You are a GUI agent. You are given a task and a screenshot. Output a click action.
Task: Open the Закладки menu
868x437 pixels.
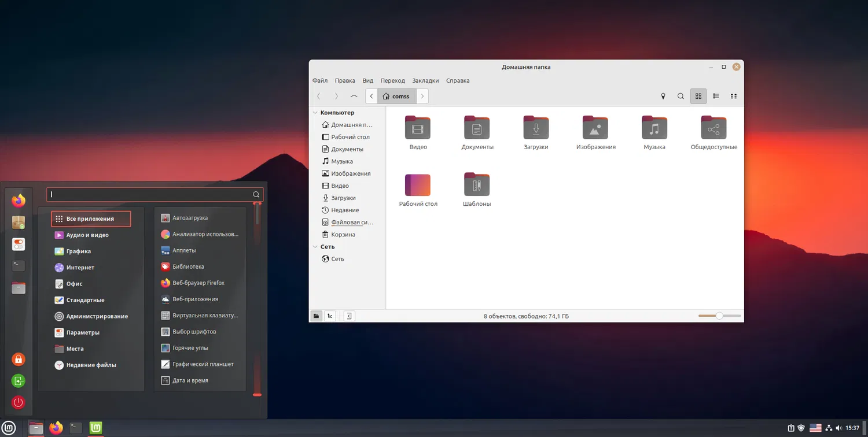[425, 80]
